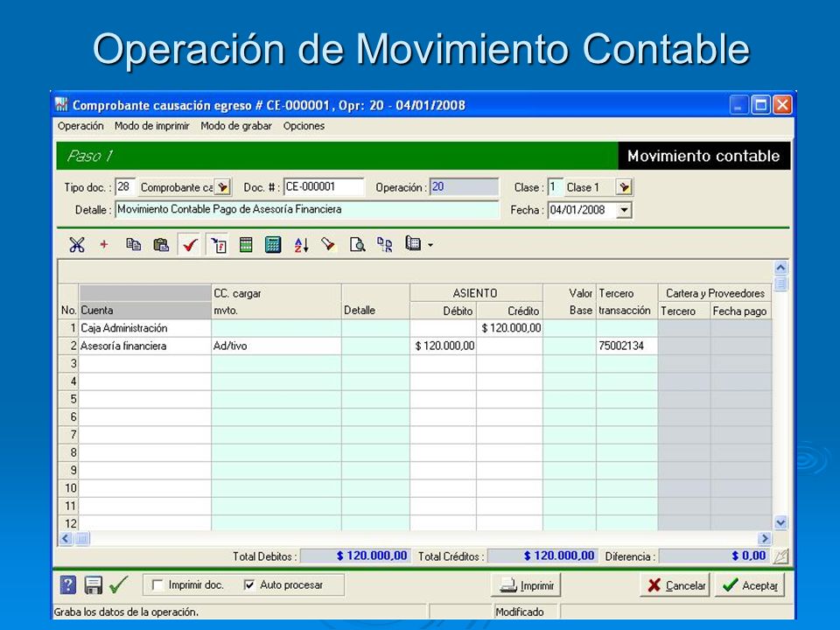This screenshot has width=840, height=630.
Task: Open the Opciones menu
Action: click(x=304, y=126)
